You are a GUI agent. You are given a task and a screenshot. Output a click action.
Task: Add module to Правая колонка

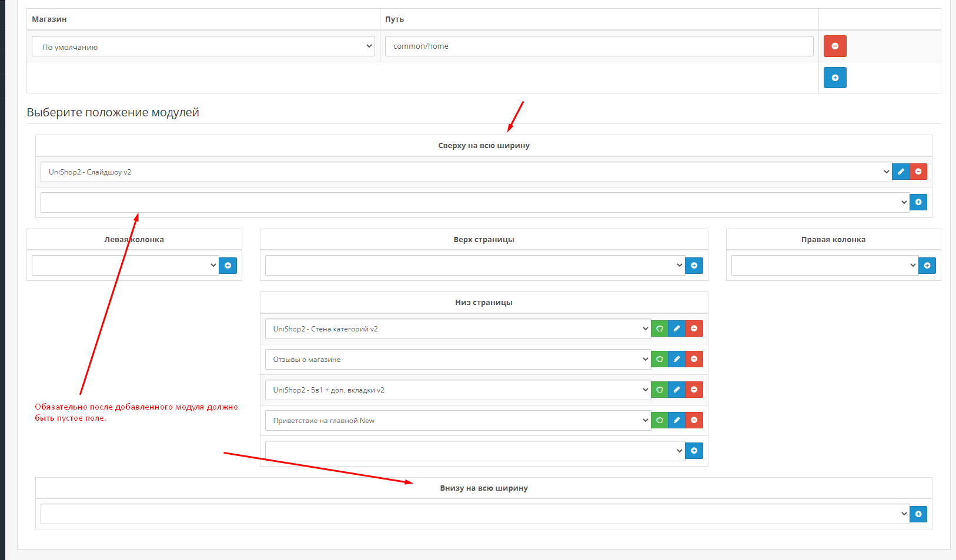(927, 266)
